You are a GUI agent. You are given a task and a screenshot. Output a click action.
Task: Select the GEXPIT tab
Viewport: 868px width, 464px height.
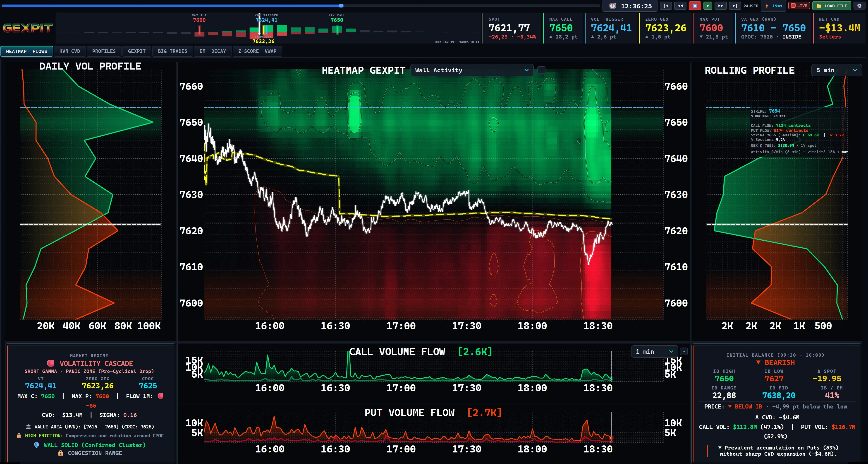137,51
